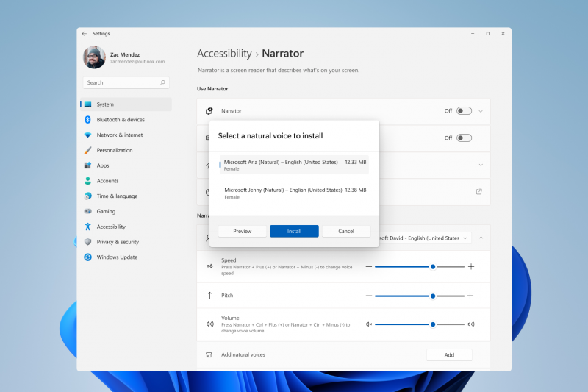Click the System monitor icon
588x392 pixels.
click(x=87, y=104)
